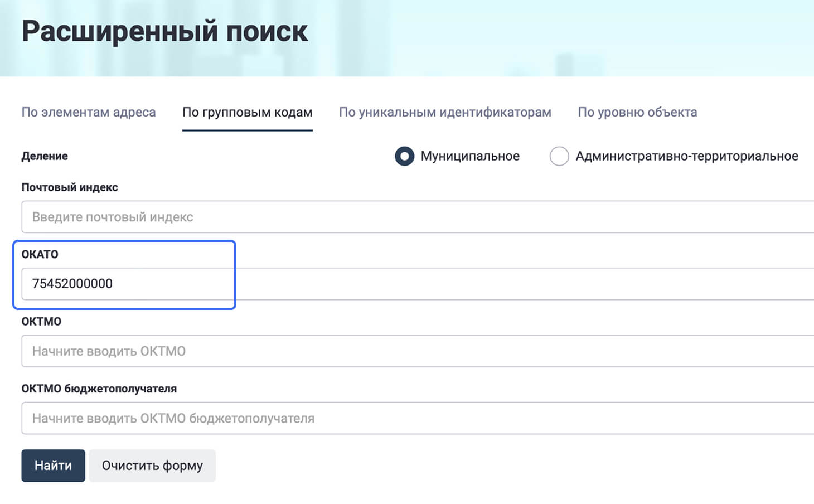
Task: Click the Расширенный поиск page heading
Action: pos(164,31)
